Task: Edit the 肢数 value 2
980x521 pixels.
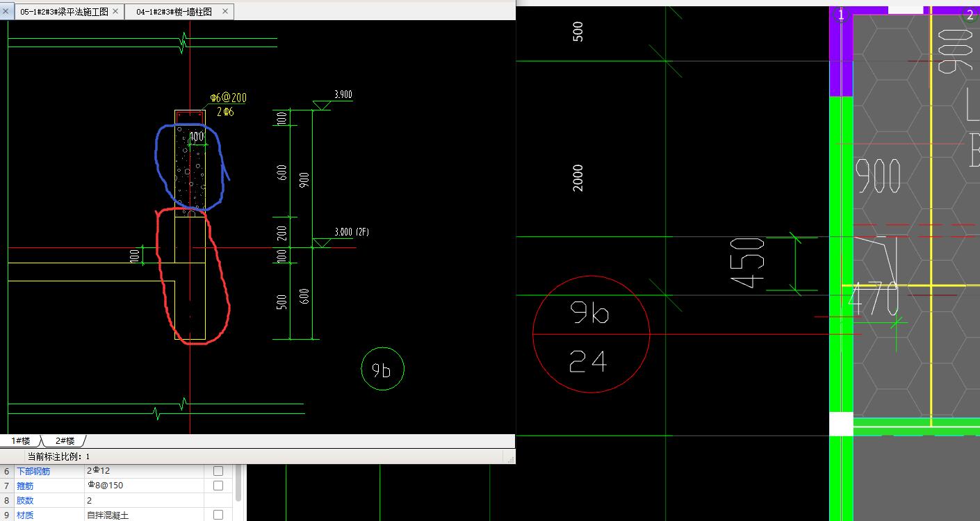Action: pos(145,500)
